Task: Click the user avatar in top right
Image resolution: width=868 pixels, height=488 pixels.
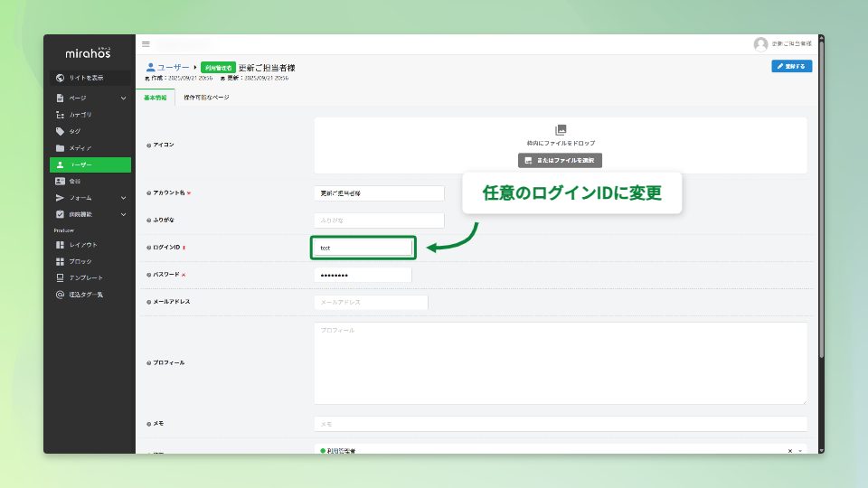Action: click(x=760, y=44)
